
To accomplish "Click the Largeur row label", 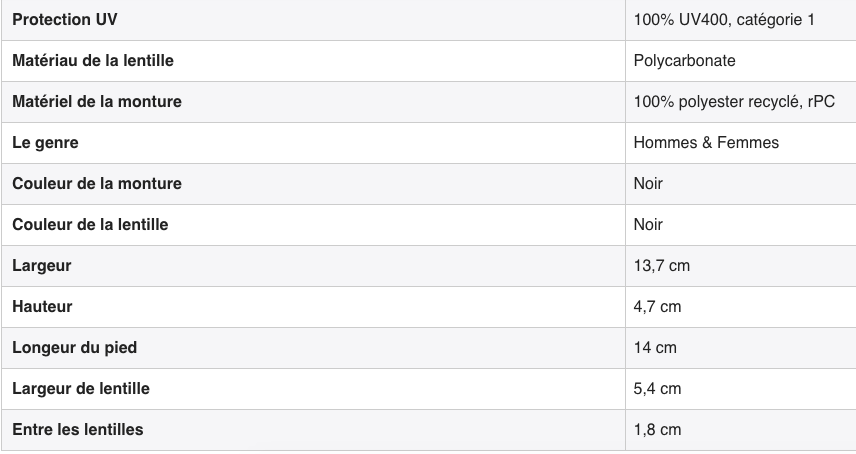I will [41, 266].
